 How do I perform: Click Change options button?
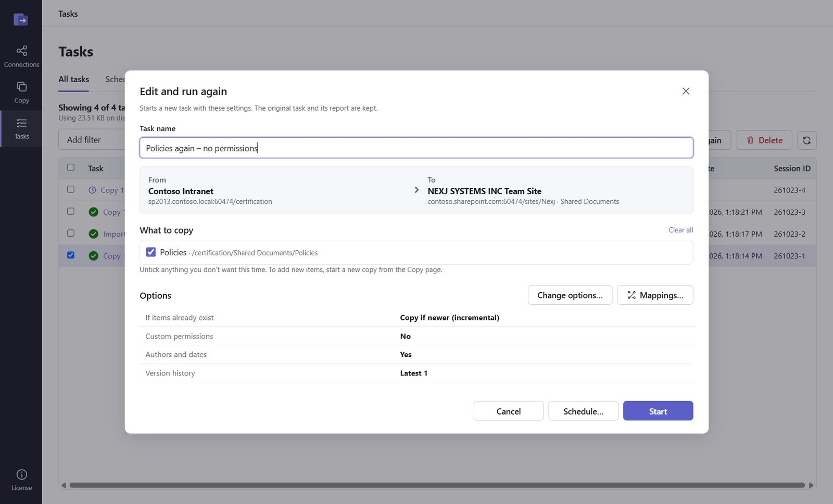pyautogui.click(x=570, y=295)
